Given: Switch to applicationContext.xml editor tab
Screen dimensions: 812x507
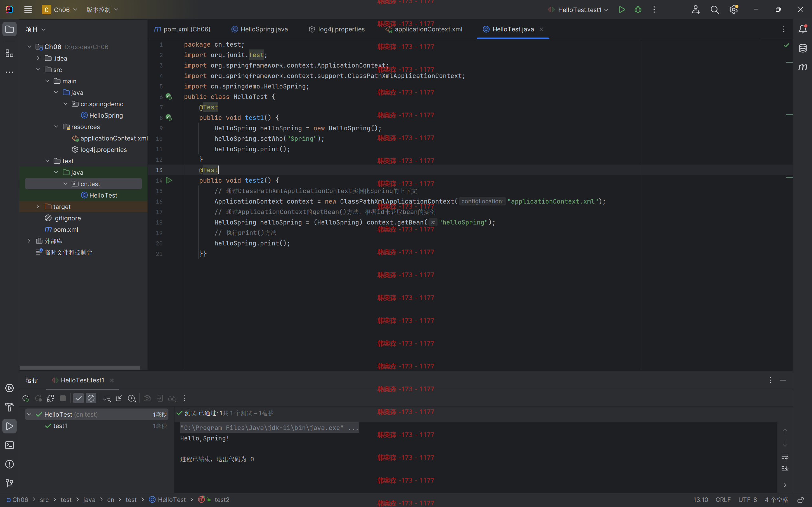Looking at the screenshot, I should coord(424,29).
